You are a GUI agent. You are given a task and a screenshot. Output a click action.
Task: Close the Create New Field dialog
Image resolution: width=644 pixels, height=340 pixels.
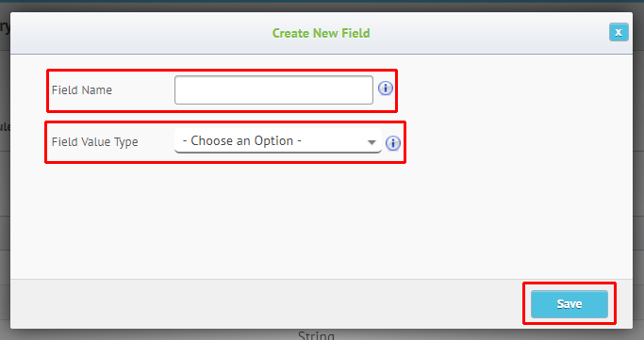(619, 32)
